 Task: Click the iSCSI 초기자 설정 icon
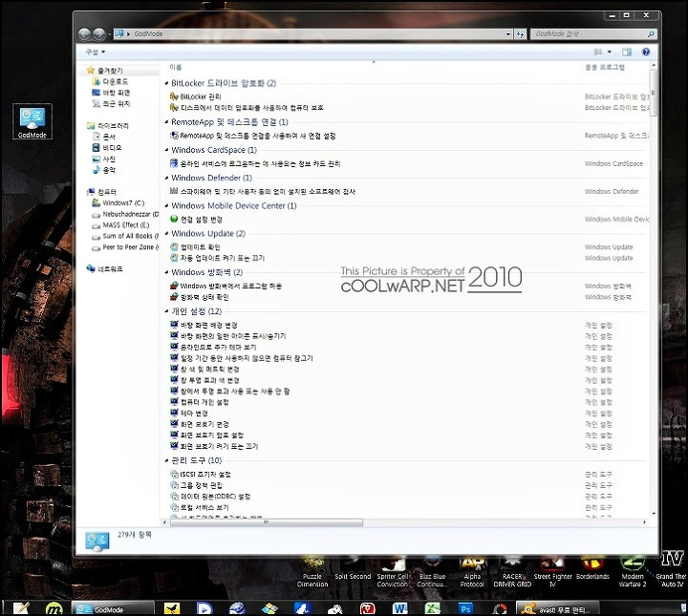click(x=174, y=474)
